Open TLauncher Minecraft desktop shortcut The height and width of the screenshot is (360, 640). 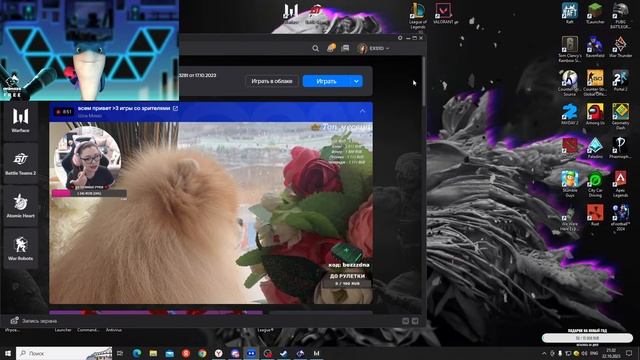(595, 13)
